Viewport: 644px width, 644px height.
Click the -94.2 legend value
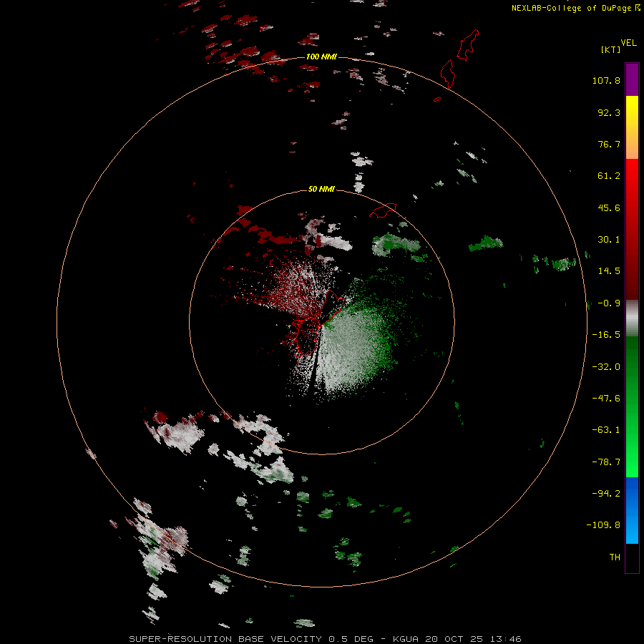pos(606,493)
